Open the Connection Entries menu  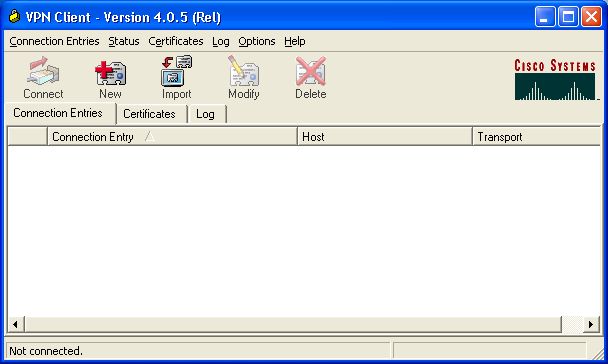pos(54,41)
